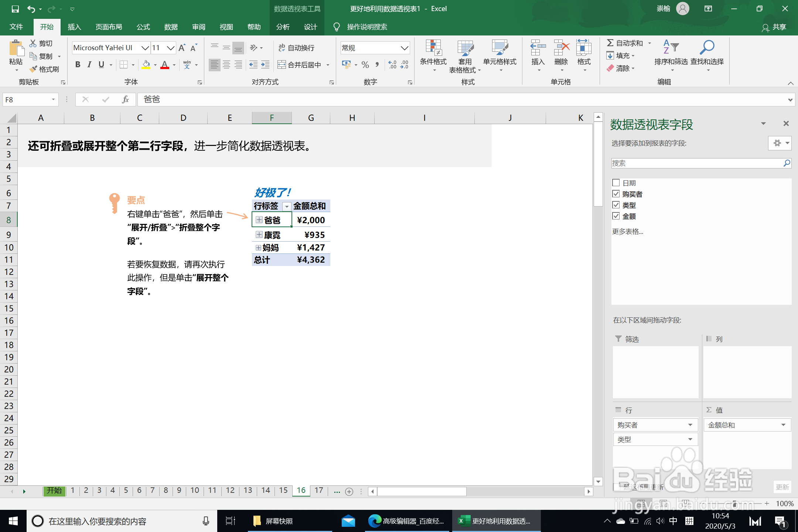This screenshot has height=532, width=798.
Task: Open 购买者 row field dropdown
Action: (690, 425)
